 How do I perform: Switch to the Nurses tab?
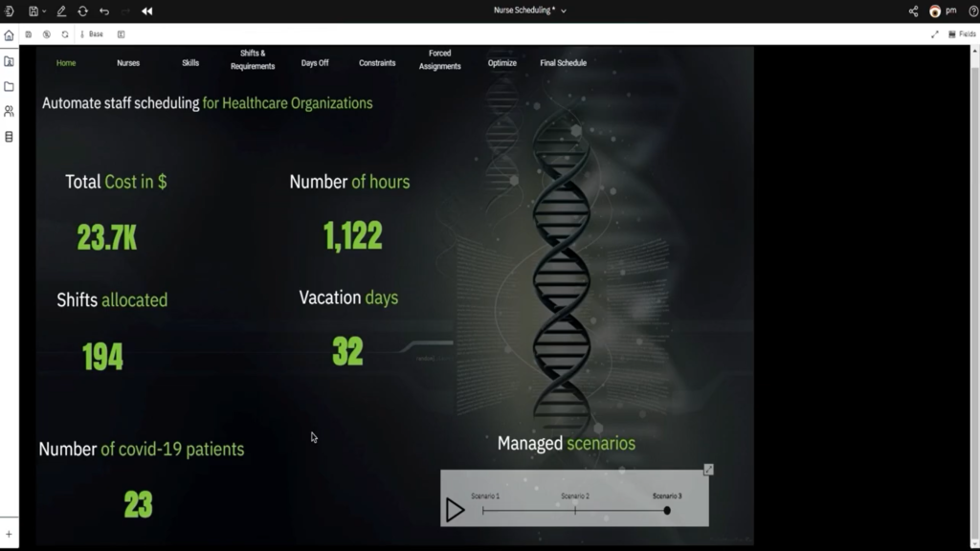[x=128, y=63]
